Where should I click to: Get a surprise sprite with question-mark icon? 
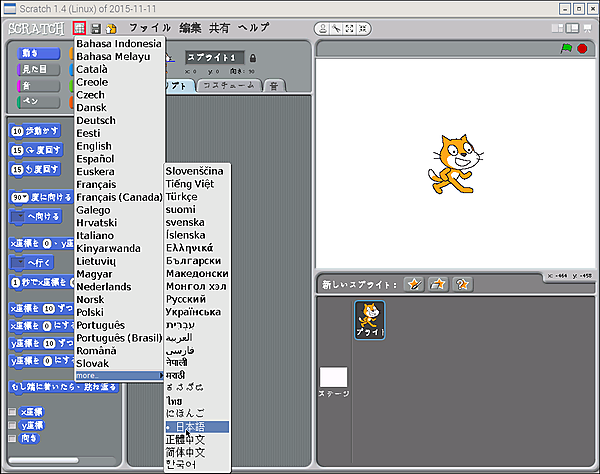462,285
